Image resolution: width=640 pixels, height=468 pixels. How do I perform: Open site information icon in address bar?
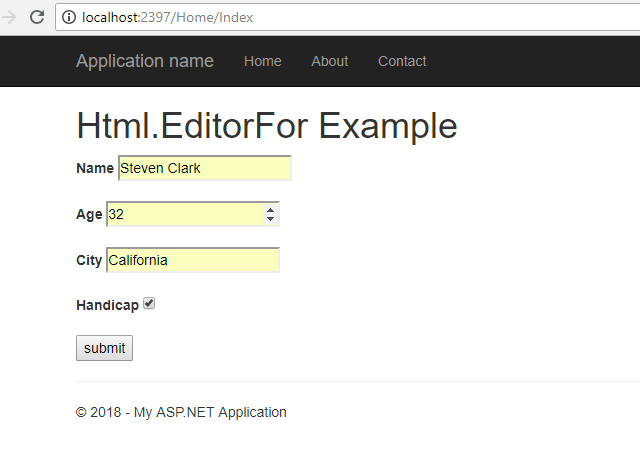[x=69, y=17]
